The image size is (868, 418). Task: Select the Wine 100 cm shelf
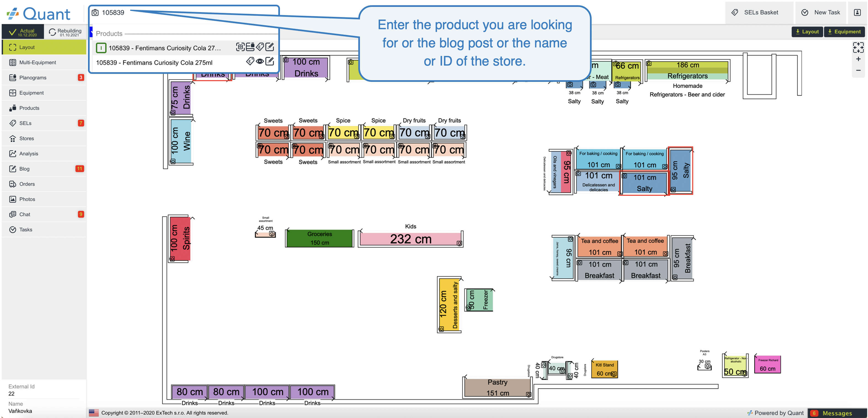[x=181, y=141]
